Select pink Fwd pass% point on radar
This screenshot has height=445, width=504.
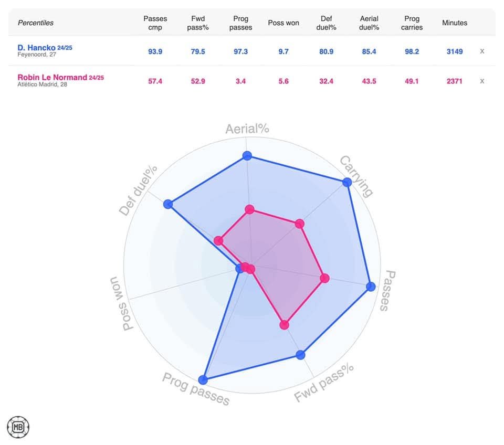285,325
